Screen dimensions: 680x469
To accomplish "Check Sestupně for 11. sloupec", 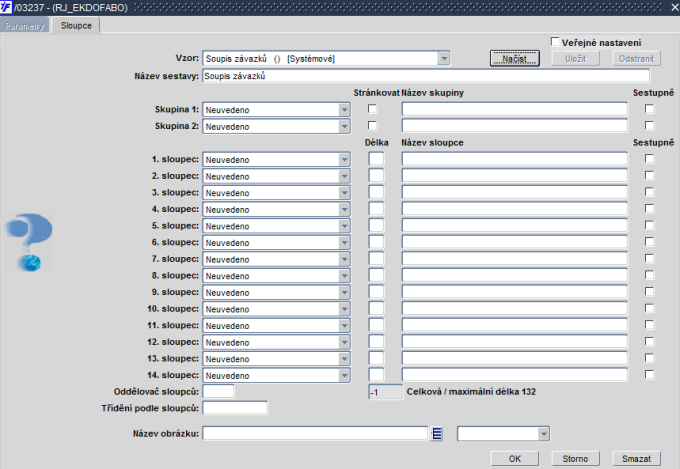I will click(x=649, y=325).
